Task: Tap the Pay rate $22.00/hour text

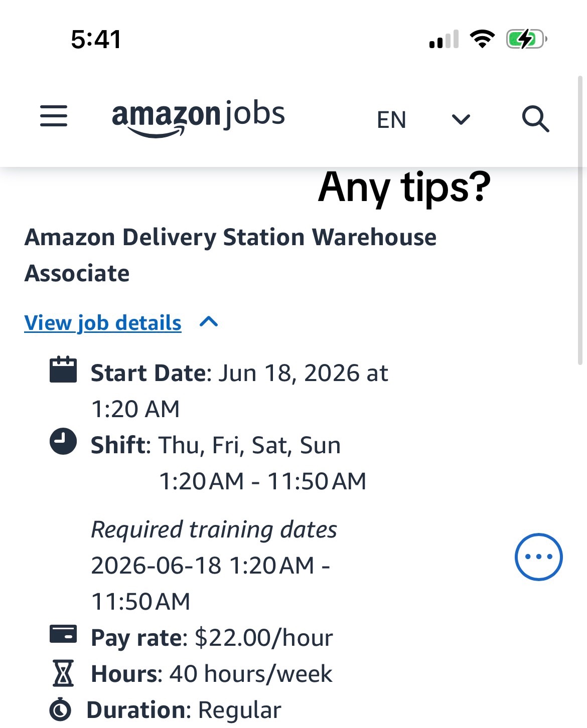Action: pyautogui.click(x=212, y=638)
